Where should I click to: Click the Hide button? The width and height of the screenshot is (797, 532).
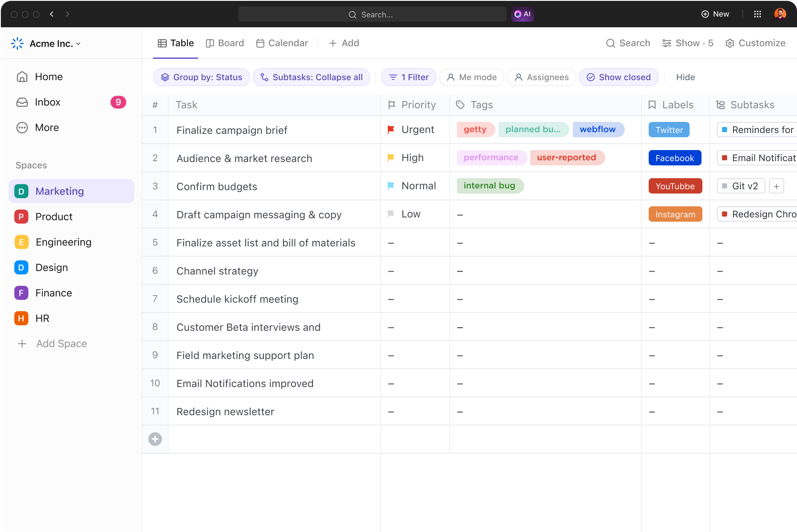pyautogui.click(x=685, y=77)
